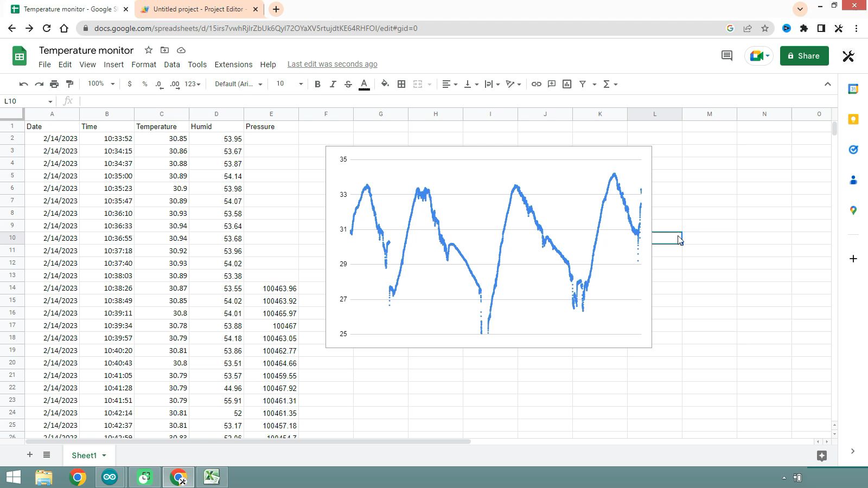The height and width of the screenshot is (488, 868).
Task: Open the Insert menu
Action: click(x=113, y=65)
